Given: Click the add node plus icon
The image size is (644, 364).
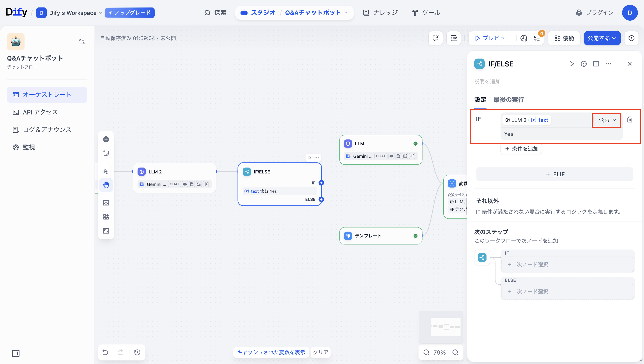Looking at the screenshot, I should [x=106, y=139].
